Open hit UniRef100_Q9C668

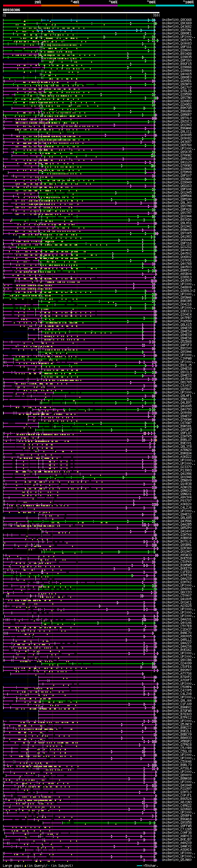click(x=177, y=20)
